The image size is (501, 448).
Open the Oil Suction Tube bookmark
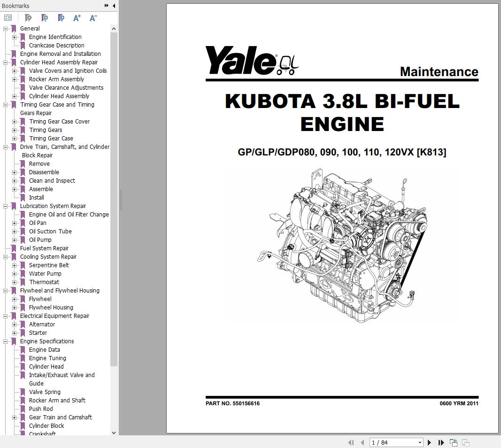[x=50, y=232]
